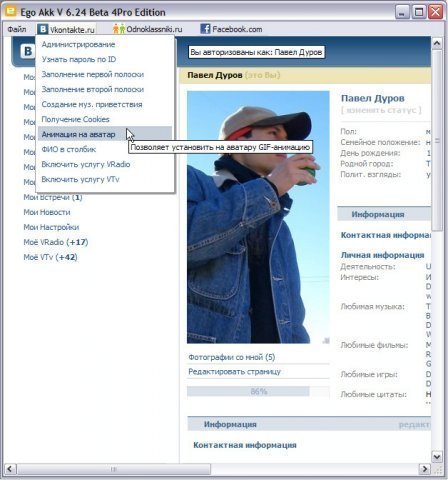
Task: Open the Мои Новости link
Action: [x=47, y=212]
